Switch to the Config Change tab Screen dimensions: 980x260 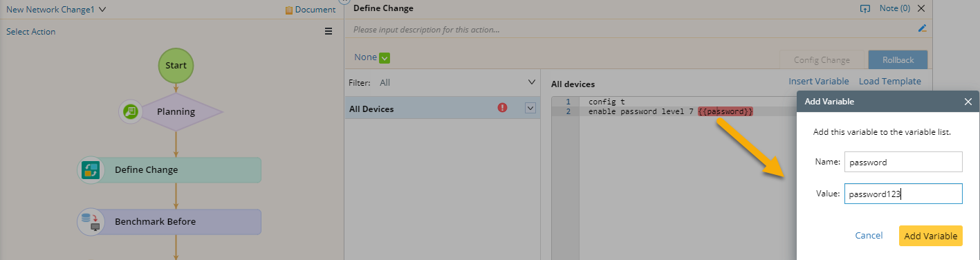[x=821, y=59]
